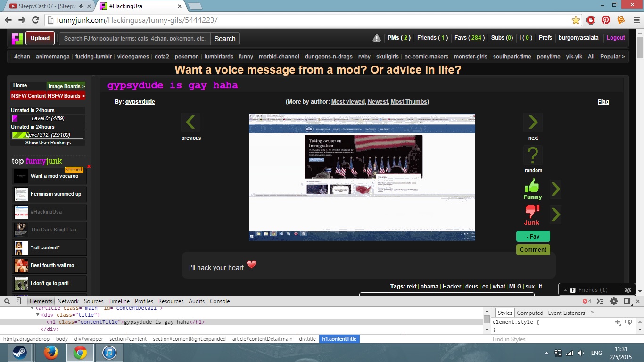Switch to the Computed styles tab
This screenshot has height=362, width=644.
[x=530, y=313]
